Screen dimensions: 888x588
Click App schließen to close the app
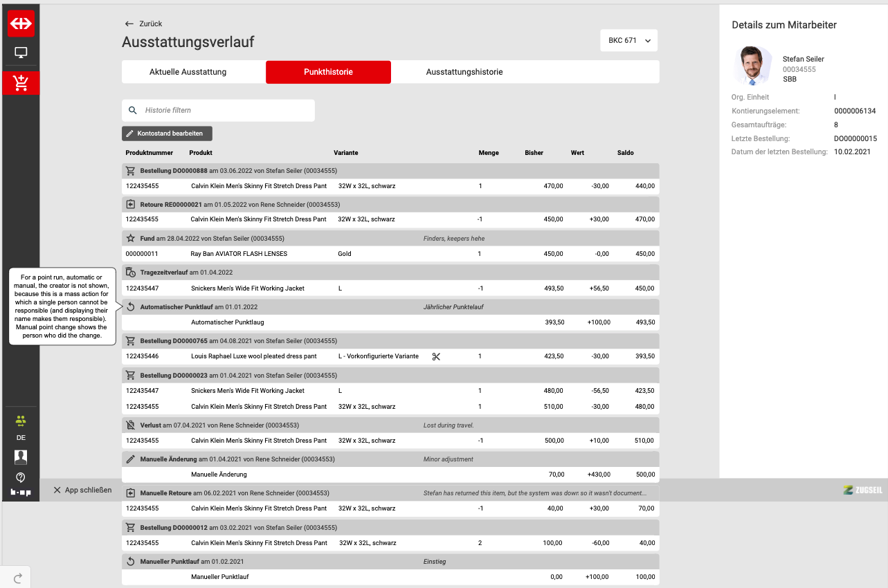pos(82,490)
